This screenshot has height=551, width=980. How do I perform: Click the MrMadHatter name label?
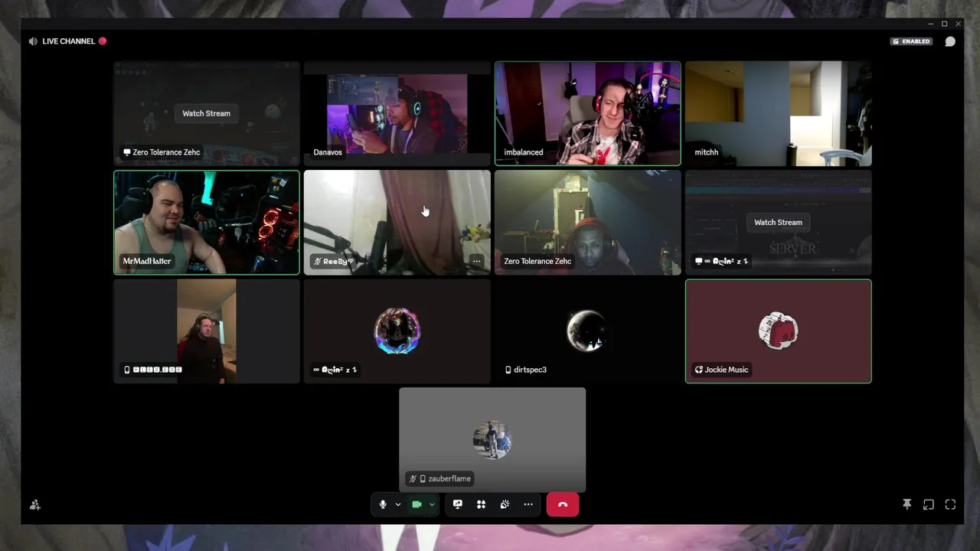[x=147, y=261]
